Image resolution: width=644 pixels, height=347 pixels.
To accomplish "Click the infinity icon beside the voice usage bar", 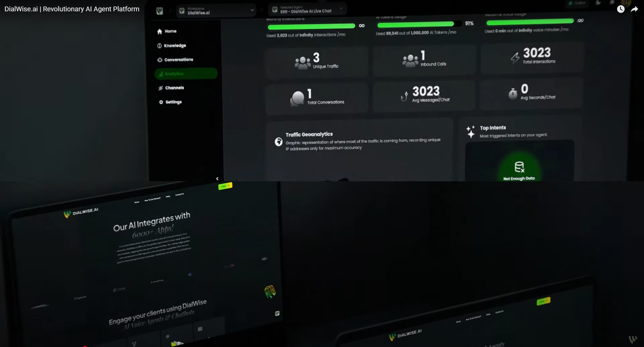I will coord(580,20).
